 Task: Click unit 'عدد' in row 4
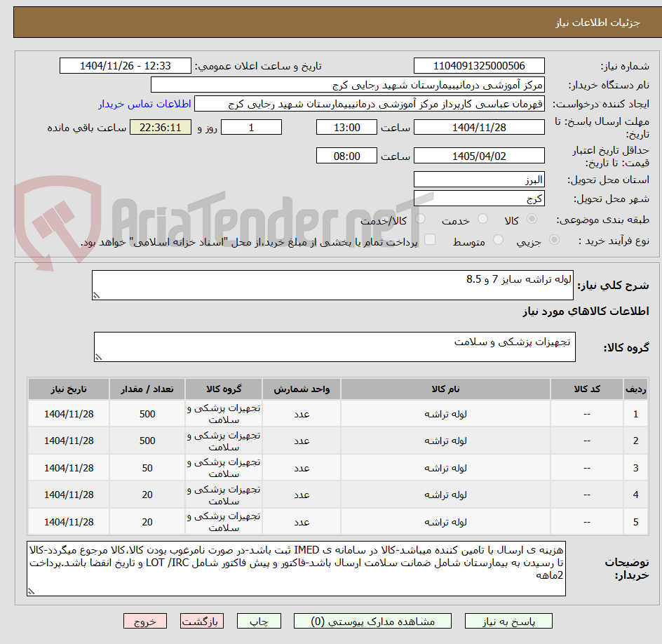[302, 495]
